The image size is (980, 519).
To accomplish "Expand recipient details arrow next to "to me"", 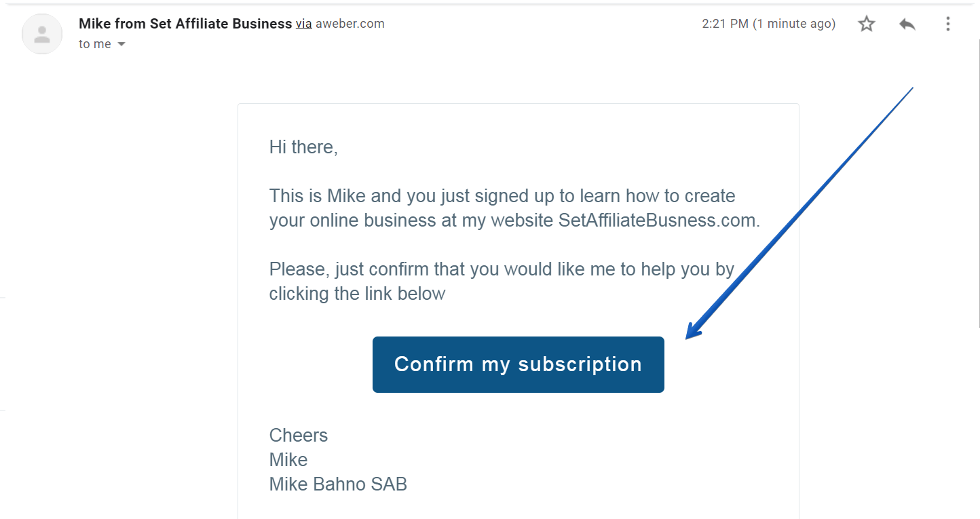I will pyautogui.click(x=121, y=44).
